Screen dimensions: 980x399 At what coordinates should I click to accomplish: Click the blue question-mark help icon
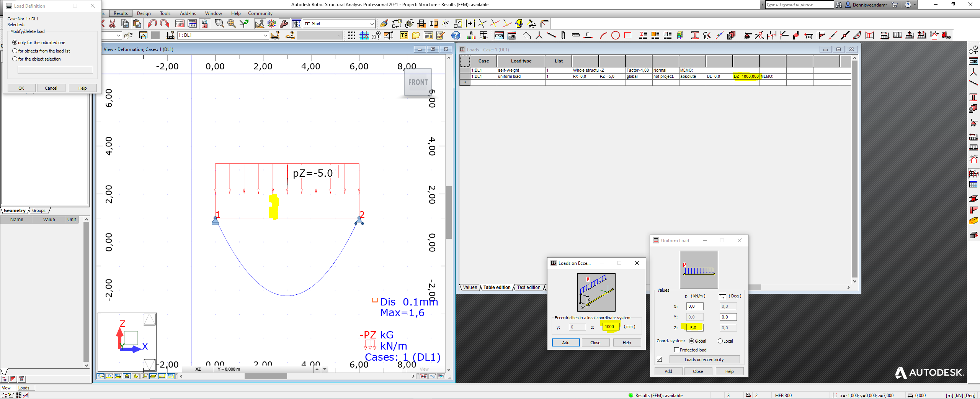point(456,36)
